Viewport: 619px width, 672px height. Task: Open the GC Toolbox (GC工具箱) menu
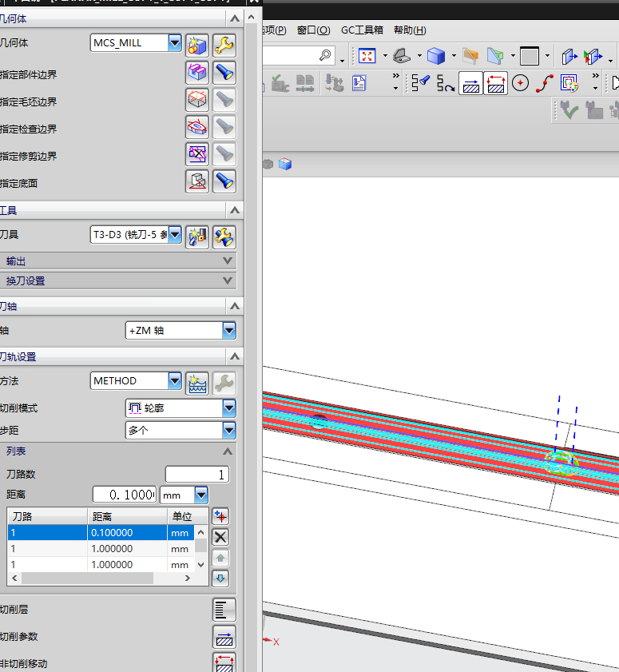[x=362, y=30]
